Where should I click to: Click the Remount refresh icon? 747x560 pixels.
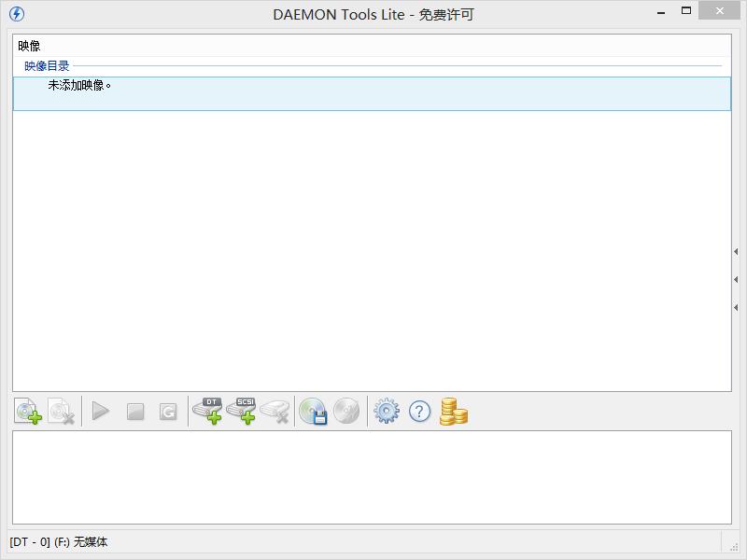pyautogui.click(x=168, y=412)
